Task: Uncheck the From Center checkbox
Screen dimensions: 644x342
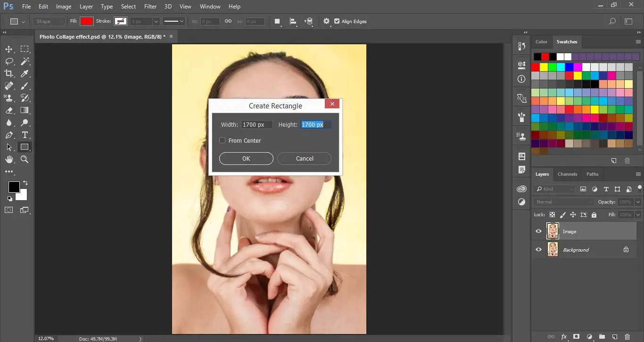Action: (222, 140)
